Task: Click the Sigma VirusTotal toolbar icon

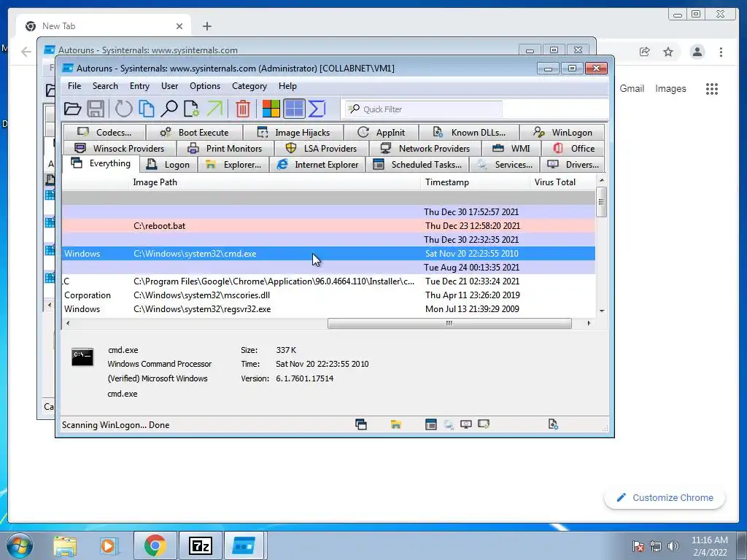Action: pyautogui.click(x=317, y=109)
